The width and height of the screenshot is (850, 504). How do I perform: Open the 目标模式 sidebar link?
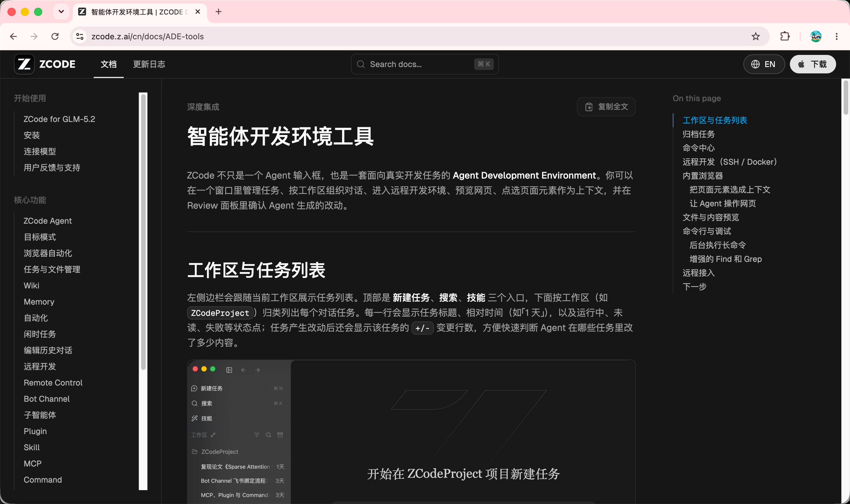[40, 237]
